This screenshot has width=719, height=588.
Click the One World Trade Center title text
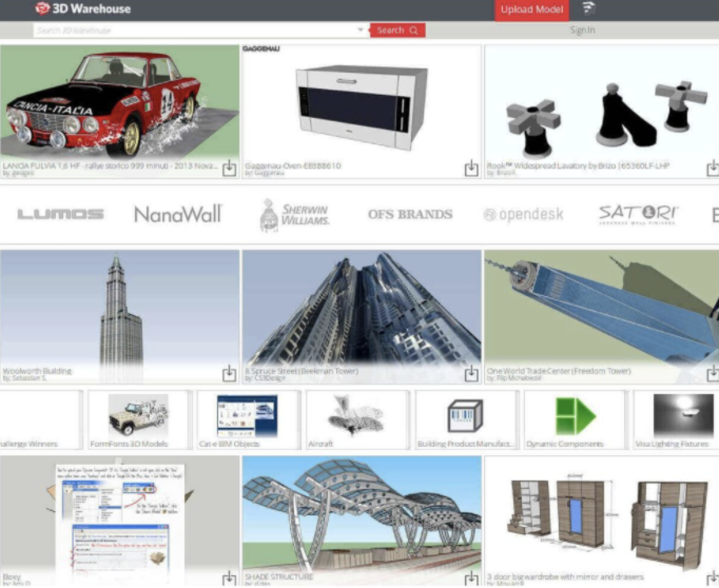[559, 371]
